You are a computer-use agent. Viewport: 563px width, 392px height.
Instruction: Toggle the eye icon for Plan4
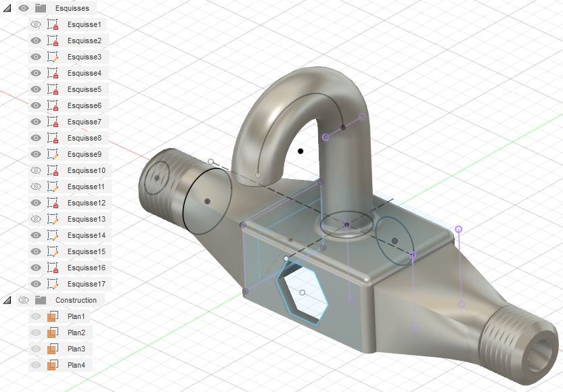point(36,365)
